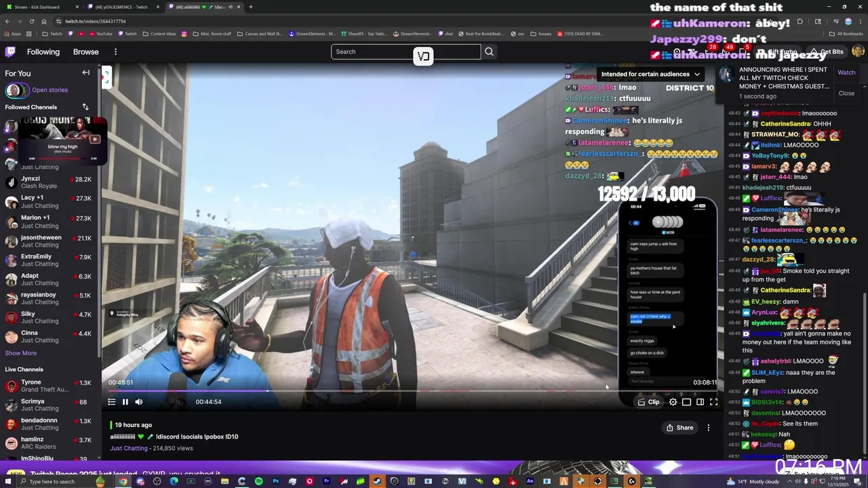The image size is (868, 488).
Task: Go to browser home page
Action: point(43,21)
